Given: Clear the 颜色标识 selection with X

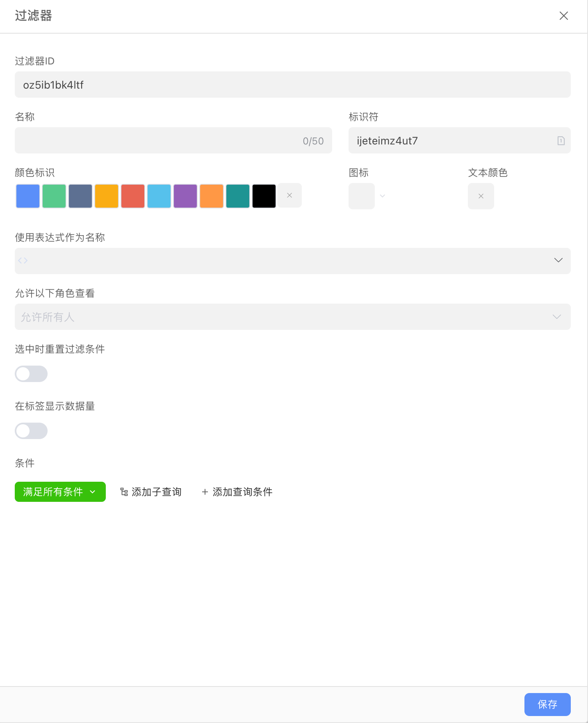Looking at the screenshot, I should (x=289, y=196).
